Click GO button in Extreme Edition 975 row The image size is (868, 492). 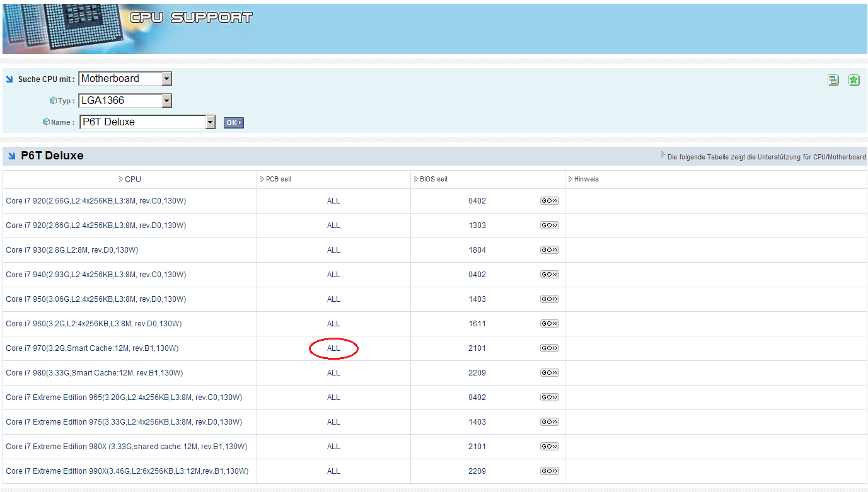point(549,422)
